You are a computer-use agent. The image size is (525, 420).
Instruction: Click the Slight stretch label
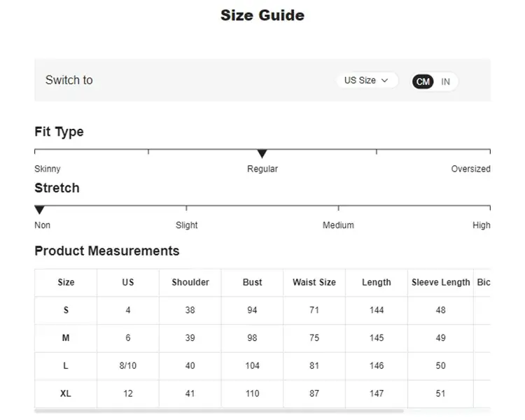tap(186, 225)
